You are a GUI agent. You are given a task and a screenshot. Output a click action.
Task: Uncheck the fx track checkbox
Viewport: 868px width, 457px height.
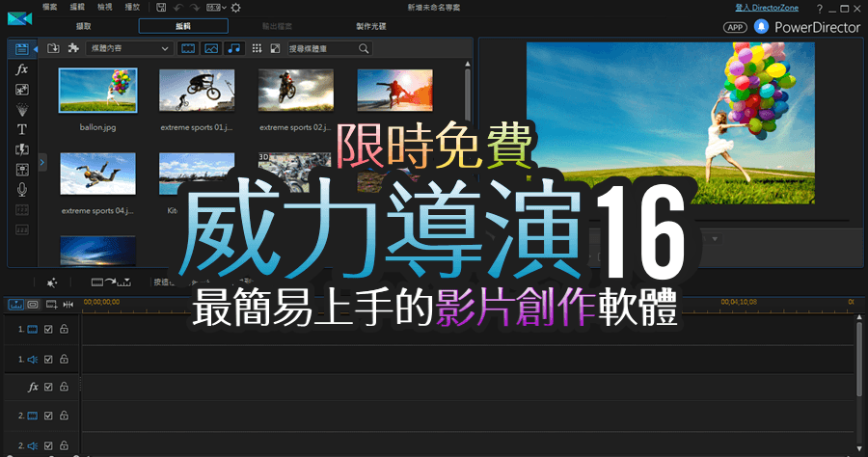[48, 387]
